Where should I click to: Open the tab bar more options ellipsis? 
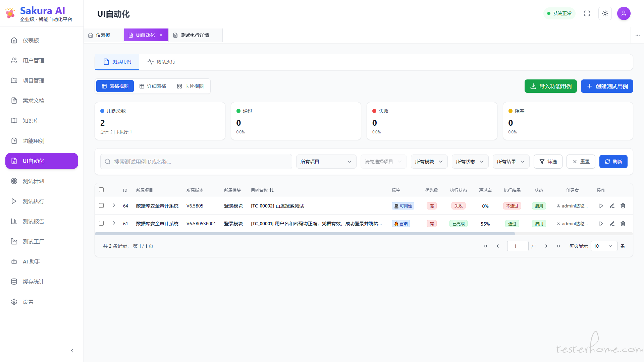(x=637, y=35)
